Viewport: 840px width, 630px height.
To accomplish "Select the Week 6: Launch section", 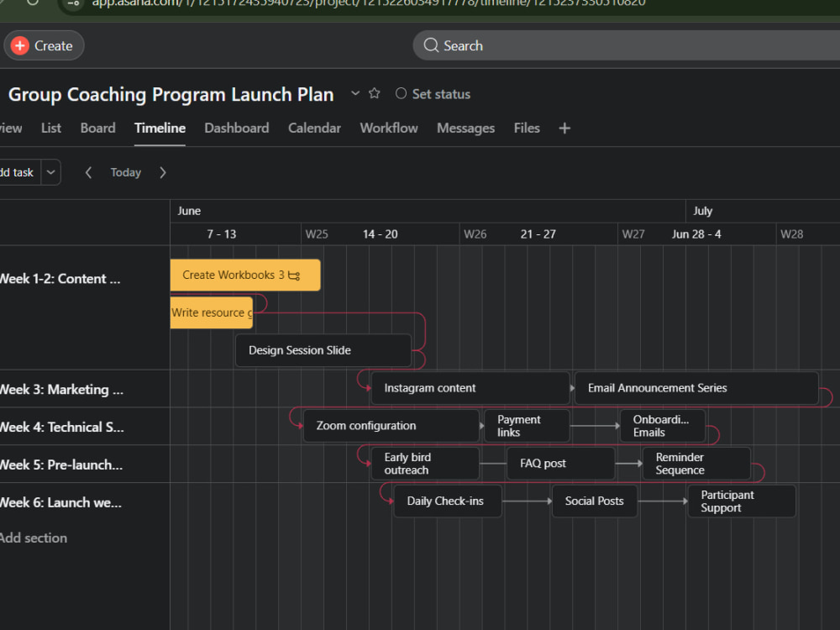I will (60, 502).
